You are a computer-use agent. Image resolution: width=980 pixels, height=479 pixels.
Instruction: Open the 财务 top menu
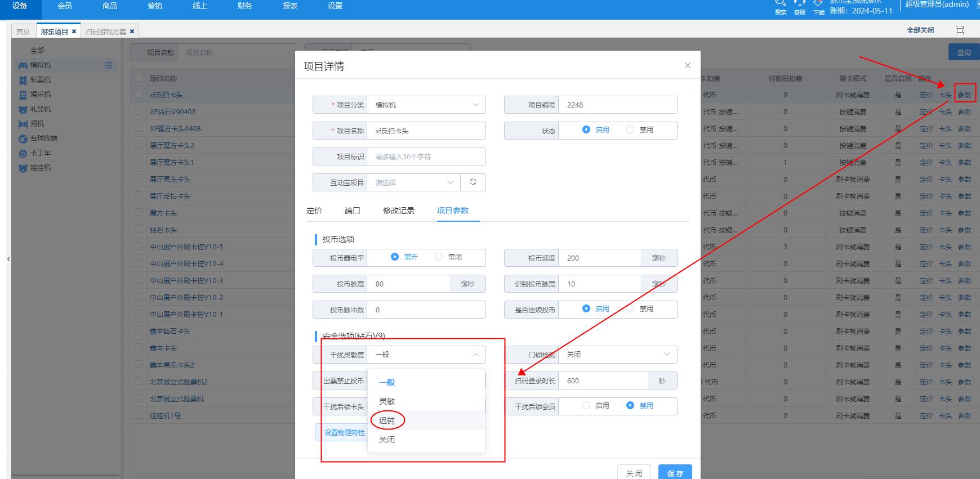[245, 6]
